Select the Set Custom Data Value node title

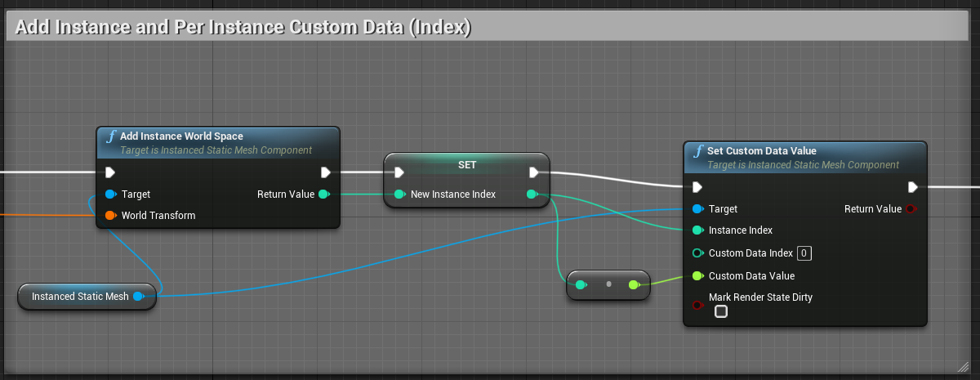click(x=761, y=151)
